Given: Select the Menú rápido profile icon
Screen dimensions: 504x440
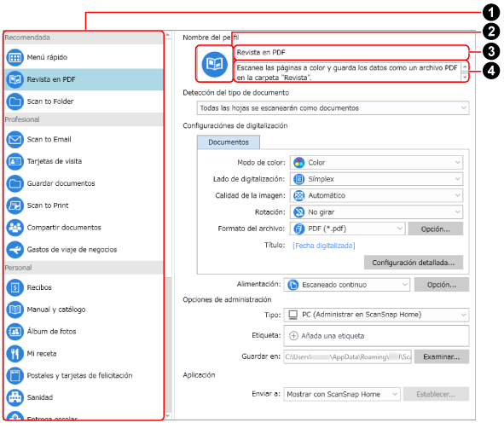Looking at the screenshot, I should (x=14, y=57).
